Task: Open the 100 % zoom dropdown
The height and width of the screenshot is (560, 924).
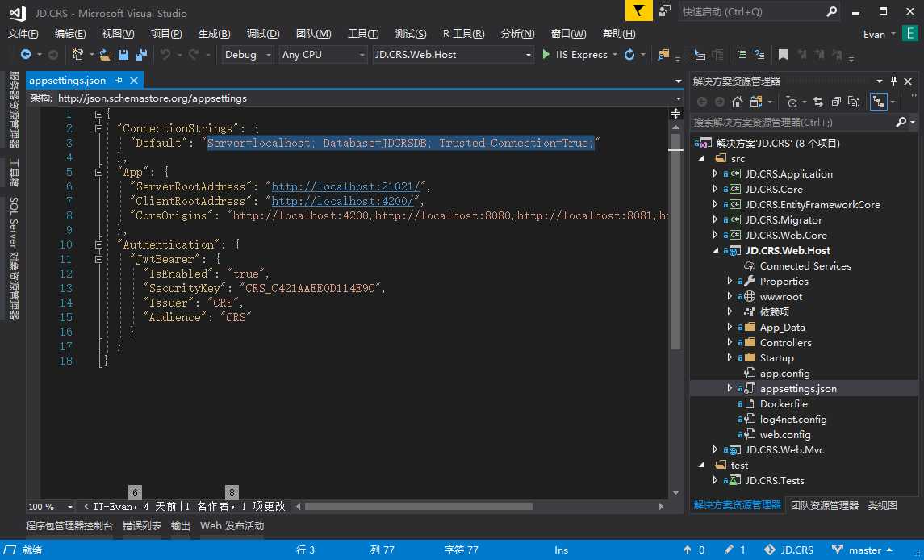Action: click(70, 507)
